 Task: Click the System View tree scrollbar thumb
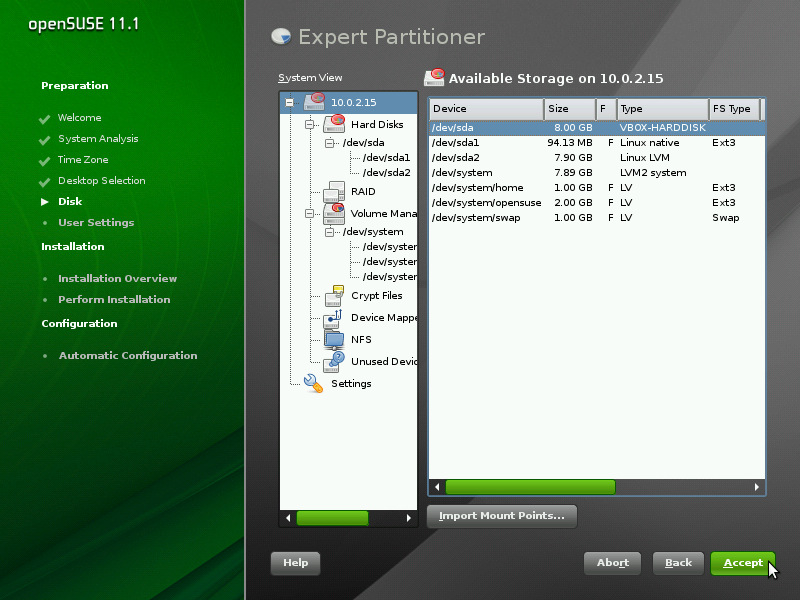pos(332,518)
